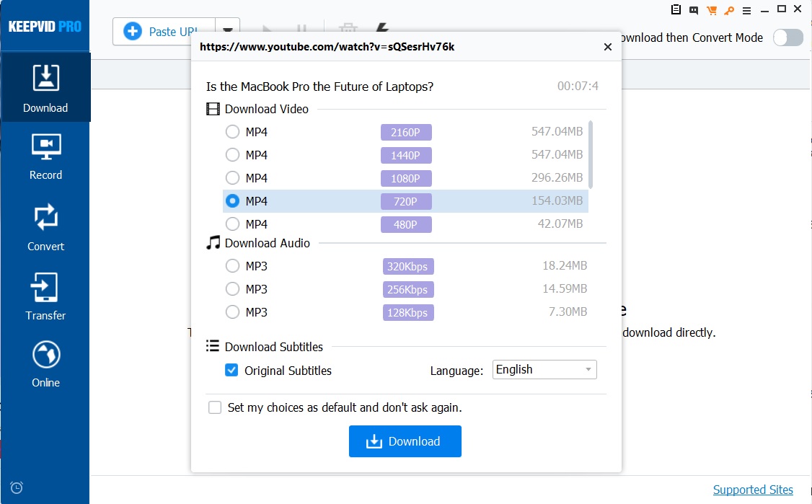Open the Paste URL dropdown arrow
This screenshot has height=504, width=812.
227,31
